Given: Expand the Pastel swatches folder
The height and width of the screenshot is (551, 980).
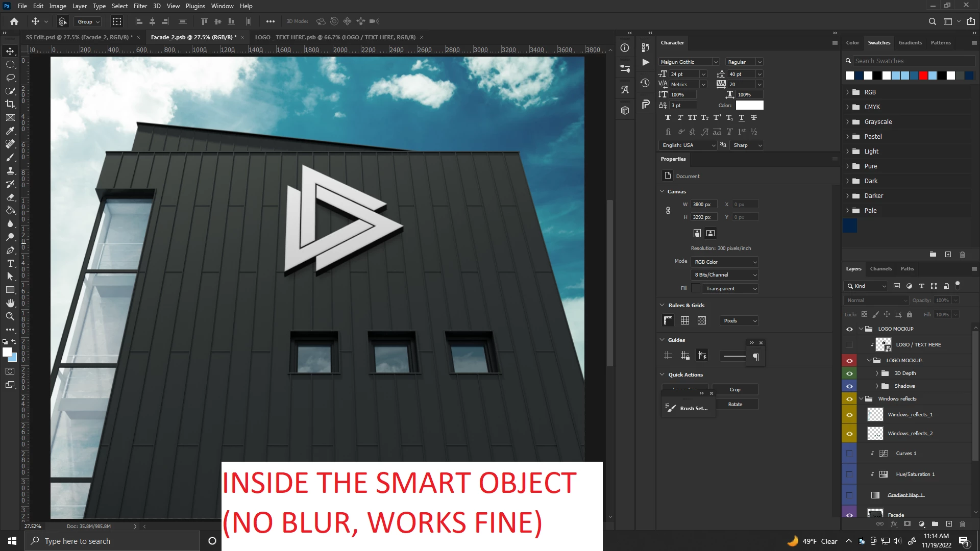Looking at the screenshot, I should tap(848, 137).
